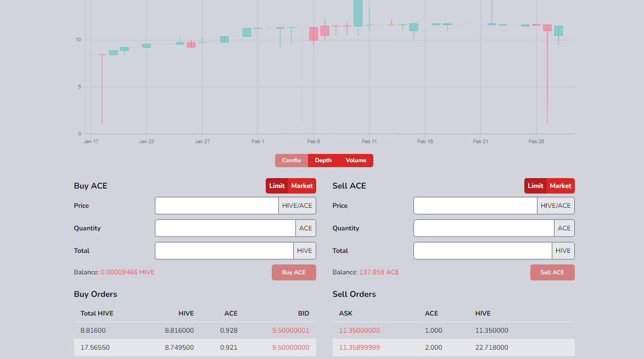The image size is (644, 359).
Task: Pick the 9.50000001 bid price
Action: (x=290, y=330)
